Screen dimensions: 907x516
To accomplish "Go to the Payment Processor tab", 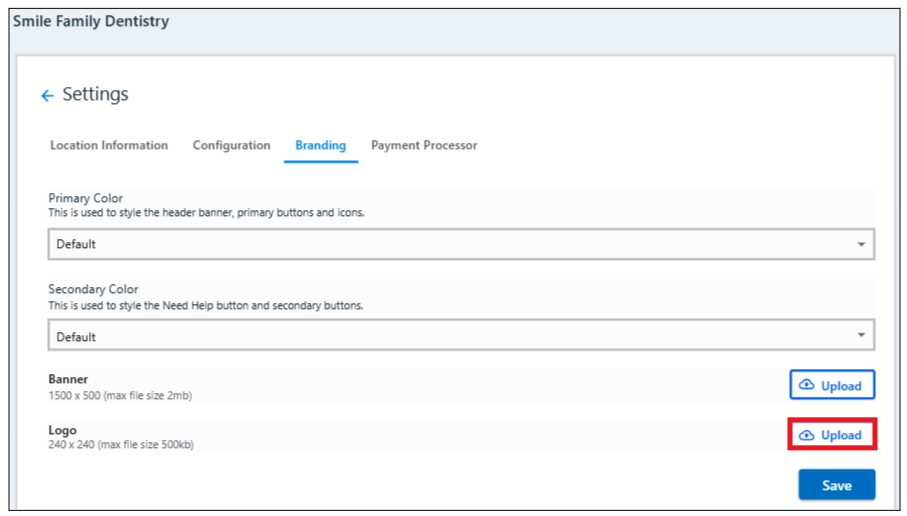I will [424, 145].
